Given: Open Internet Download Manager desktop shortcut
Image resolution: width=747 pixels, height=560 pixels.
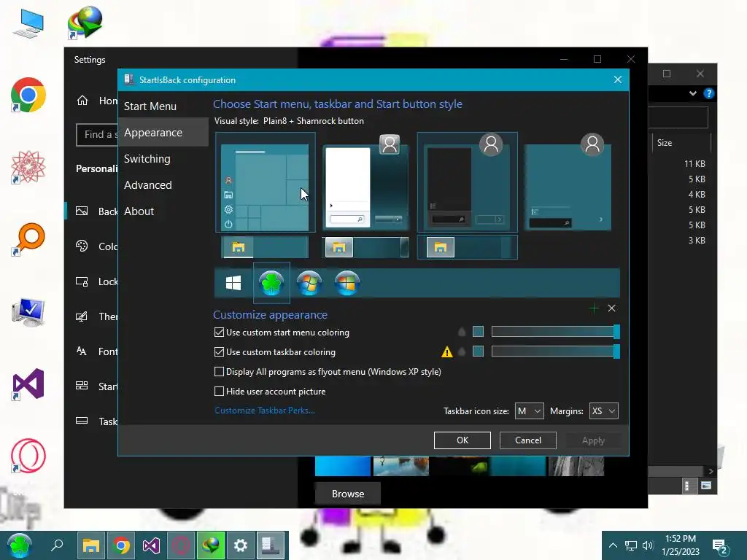Looking at the screenshot, I should pyautogui.click(x=85, y=23).
